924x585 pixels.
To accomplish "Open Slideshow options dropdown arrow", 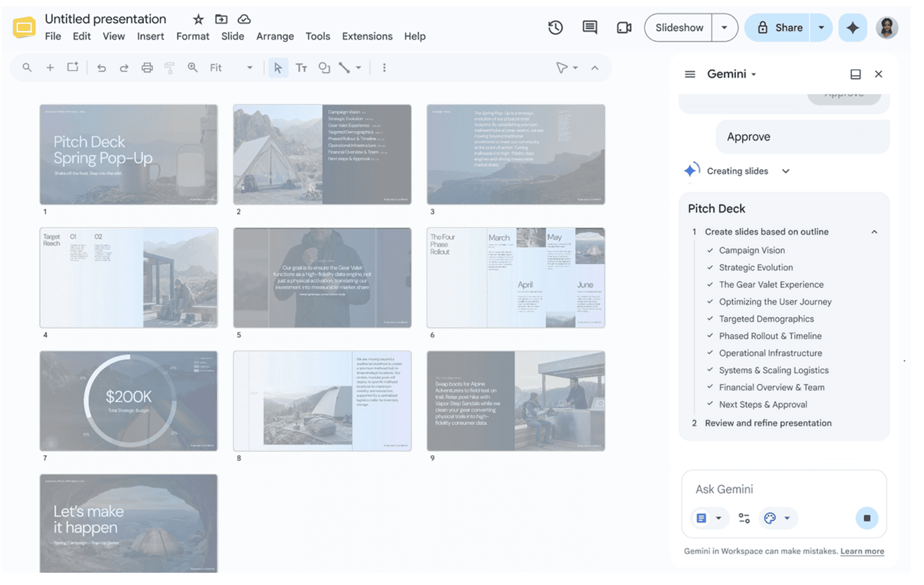I will 725,28.
